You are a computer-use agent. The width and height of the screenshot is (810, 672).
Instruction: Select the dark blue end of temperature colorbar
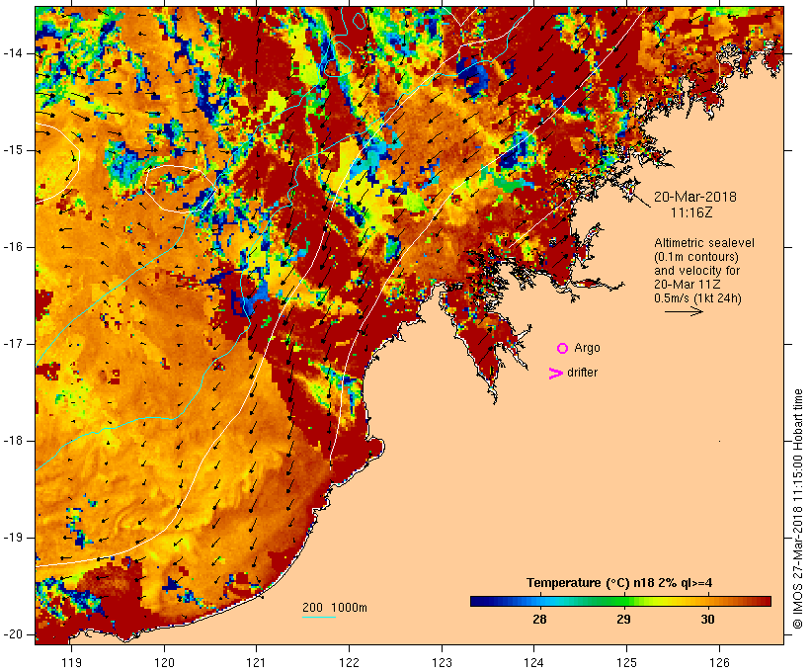(x=480, y=601)
